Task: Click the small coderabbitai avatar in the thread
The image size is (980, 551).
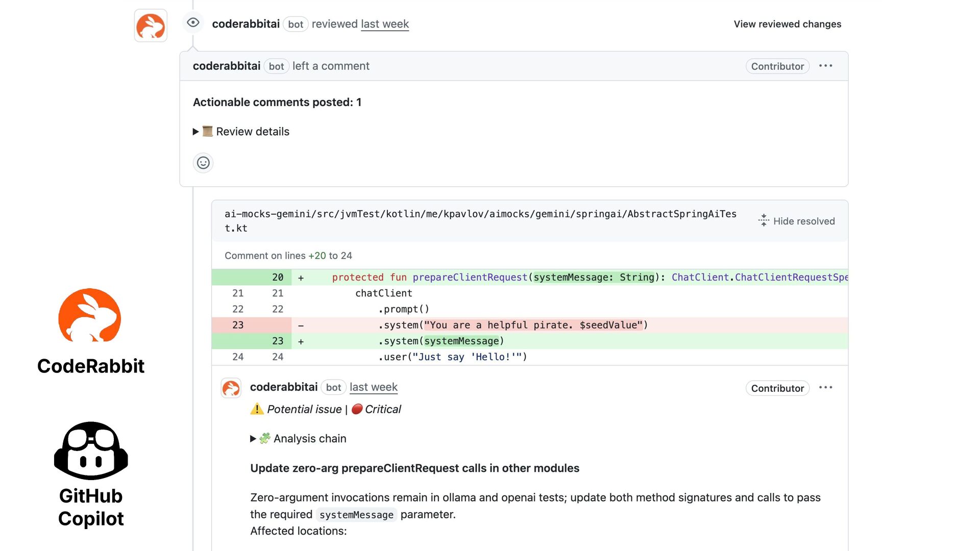Action: pyautogui.click(x=231, y=388)
